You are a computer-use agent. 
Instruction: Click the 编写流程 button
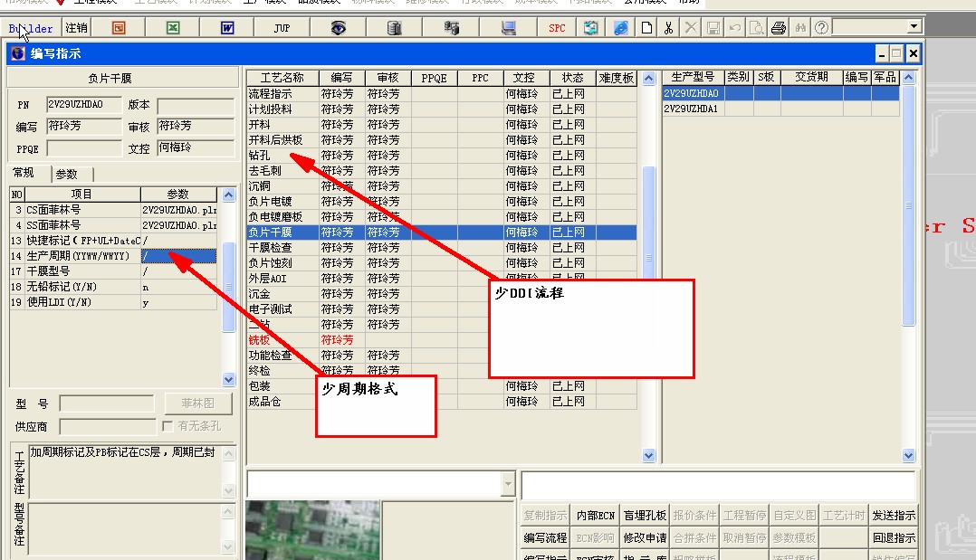[545, 537]
